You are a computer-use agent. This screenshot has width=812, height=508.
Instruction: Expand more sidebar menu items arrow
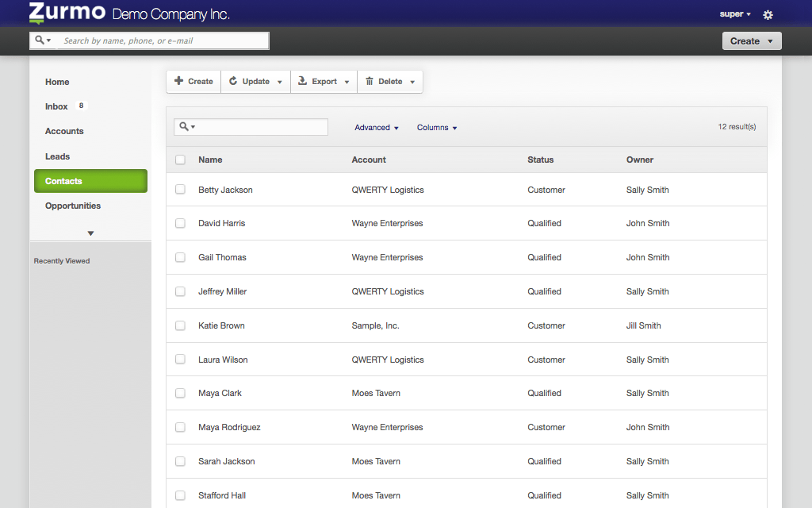[x=90, y=233]
